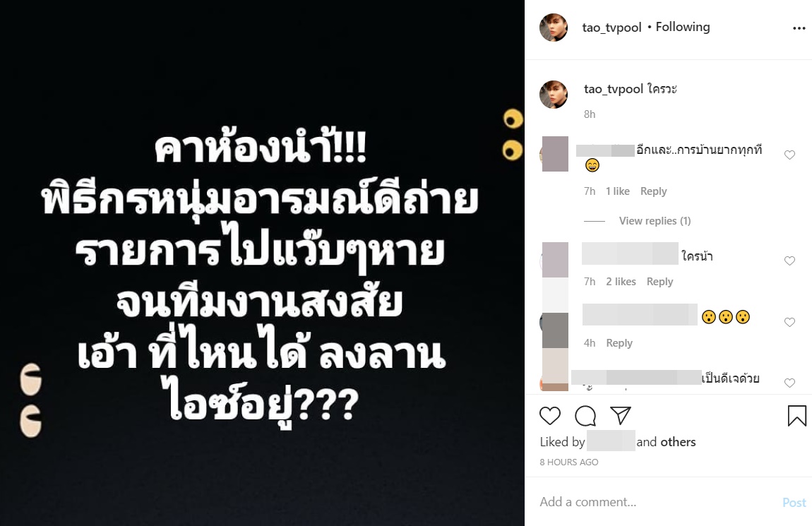Heart the comment with three surprised emojis
The height and width of the screenshot is (526, 812).
[x=789, y=323]
